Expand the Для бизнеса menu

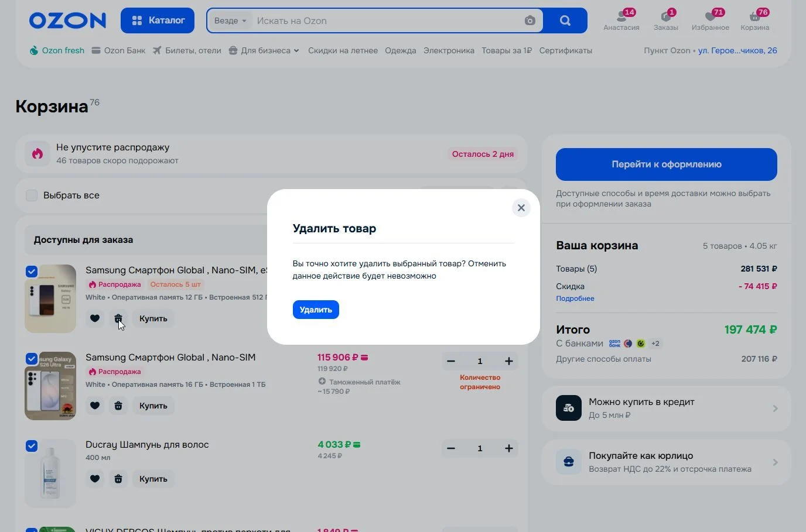264,50
